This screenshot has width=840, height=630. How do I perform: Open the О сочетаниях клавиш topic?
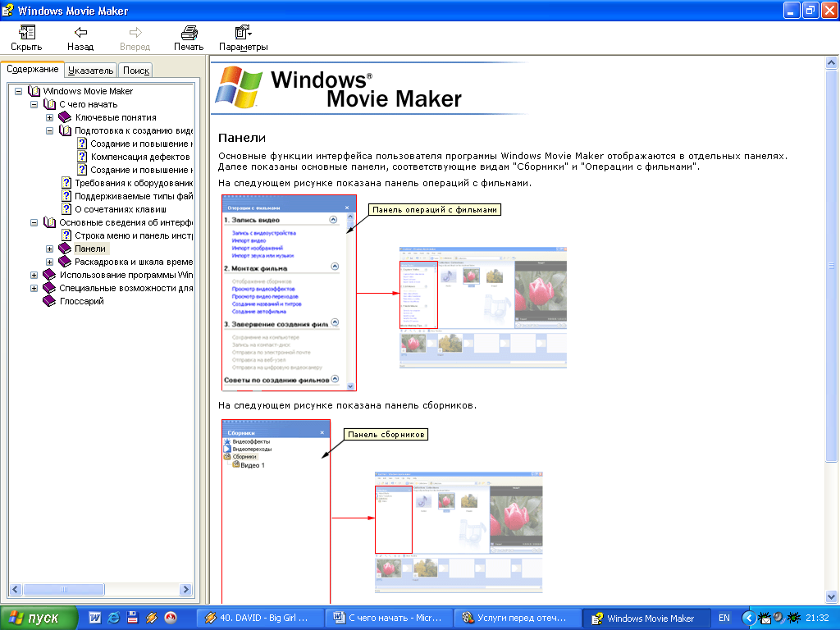point(121,209)
